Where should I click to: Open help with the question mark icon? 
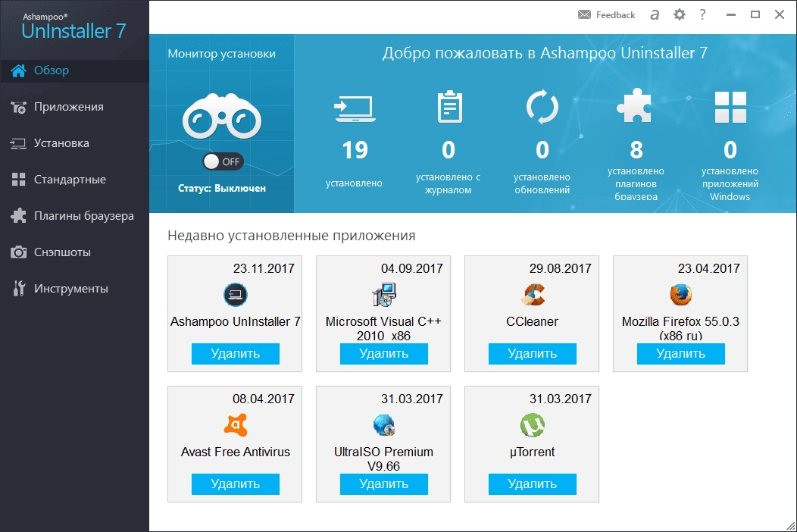click(702, 14)
